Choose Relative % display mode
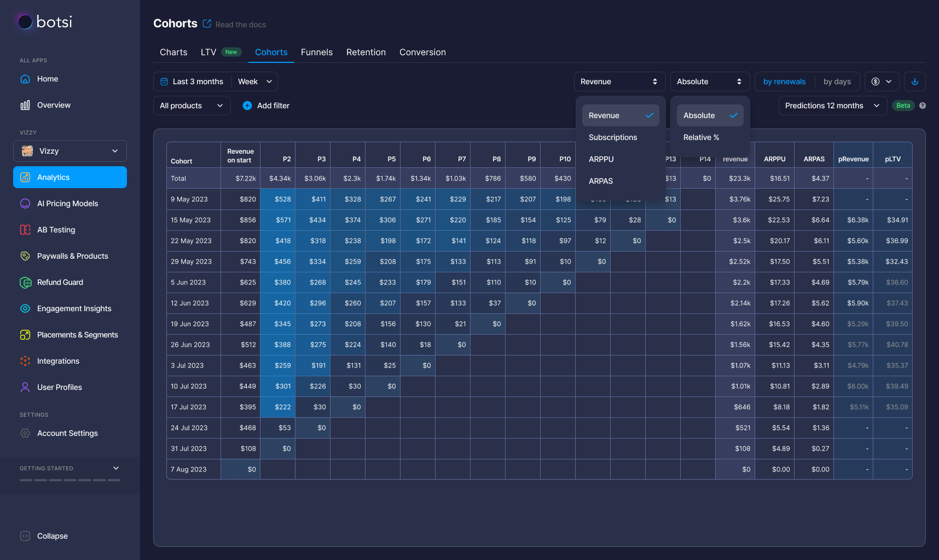The image size is (939, 560). [701, 137]
